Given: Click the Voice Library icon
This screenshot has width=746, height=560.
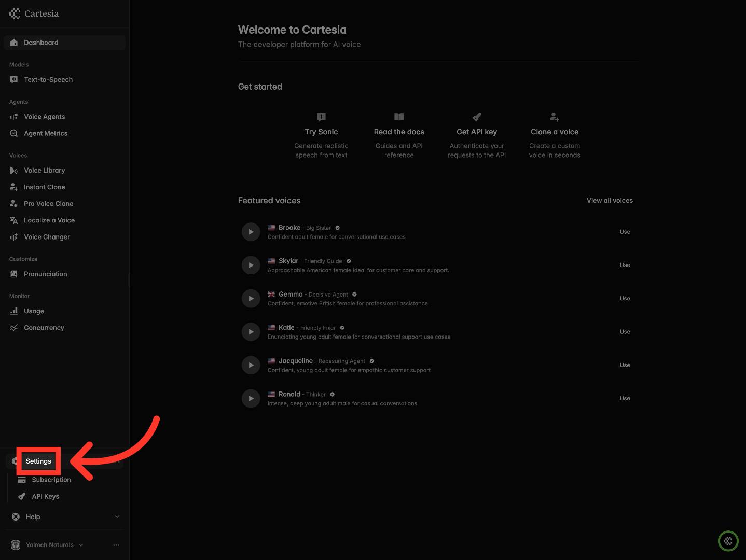Looking at the screenshot, I should click(14, 171).
